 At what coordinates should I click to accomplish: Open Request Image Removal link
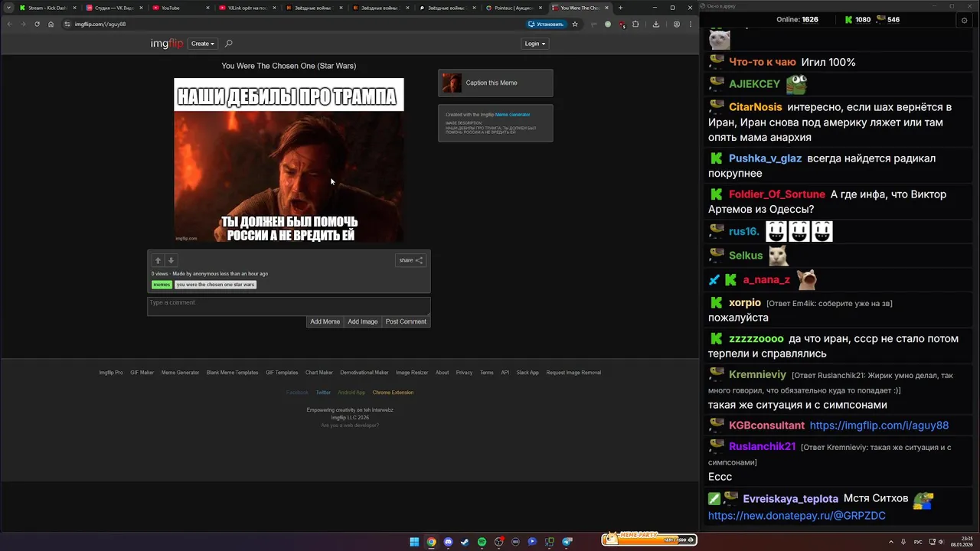tap(573, 373)
